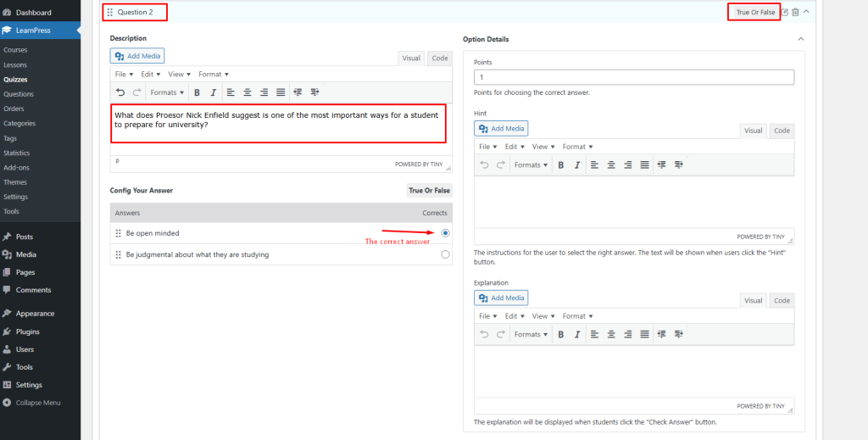The height and width of the screenshot is (440, 868).
Task: Click the Points input field
Action: [633, 77]
